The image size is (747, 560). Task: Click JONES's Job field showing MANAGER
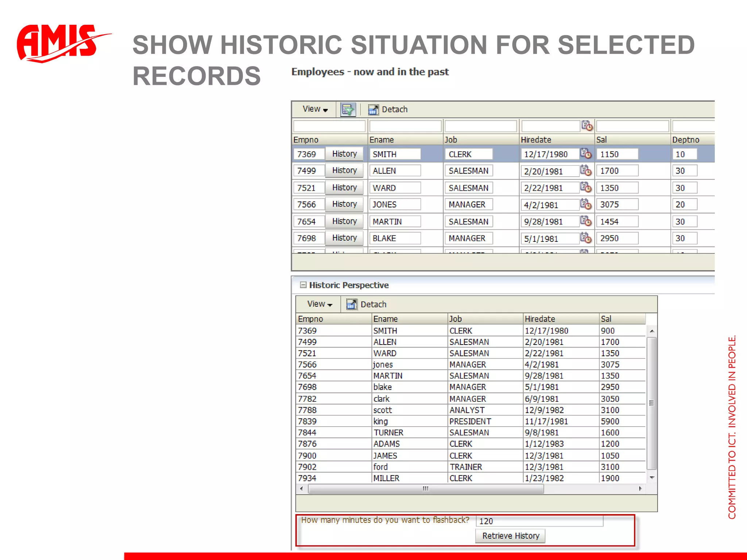tap(468, 205)
